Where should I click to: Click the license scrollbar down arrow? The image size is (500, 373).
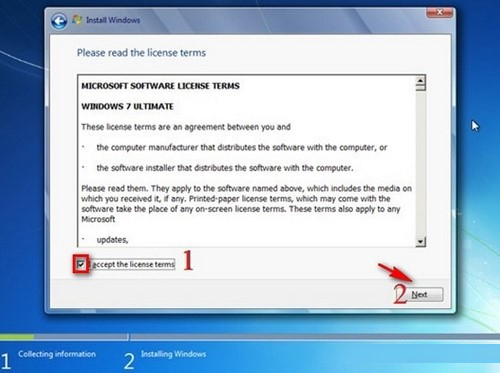point(421,242)
